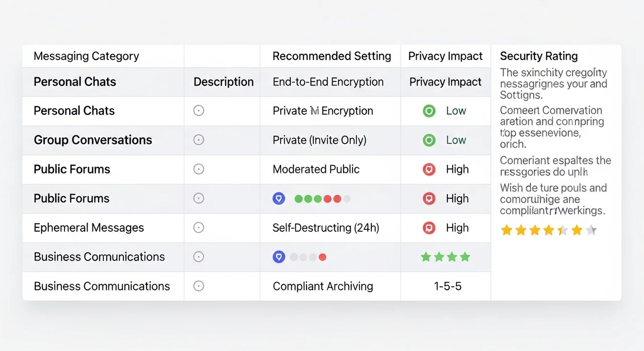Click the Self-Destructing (24h) setting
This screenshot has height=351, width=644.
click(326, 228)
